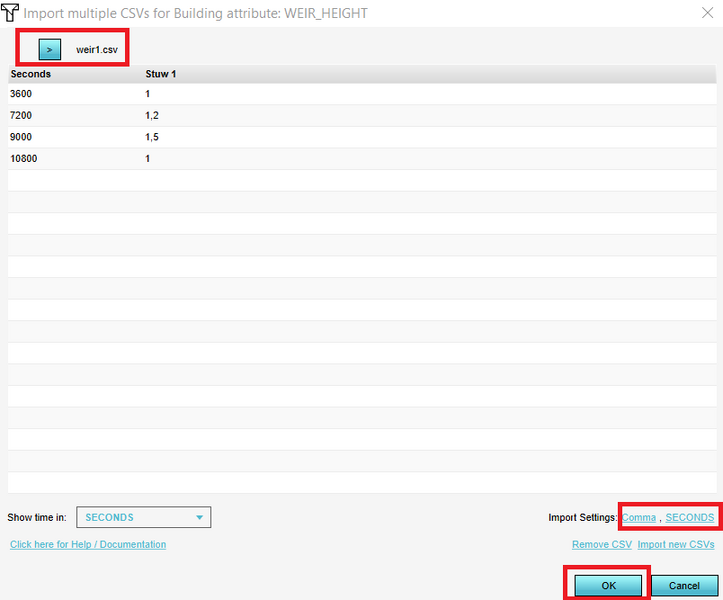This screenshot has height=600, width=723.
Task: Click the Seconds column header
Action: pyautogui.click(x=31, y=74)
